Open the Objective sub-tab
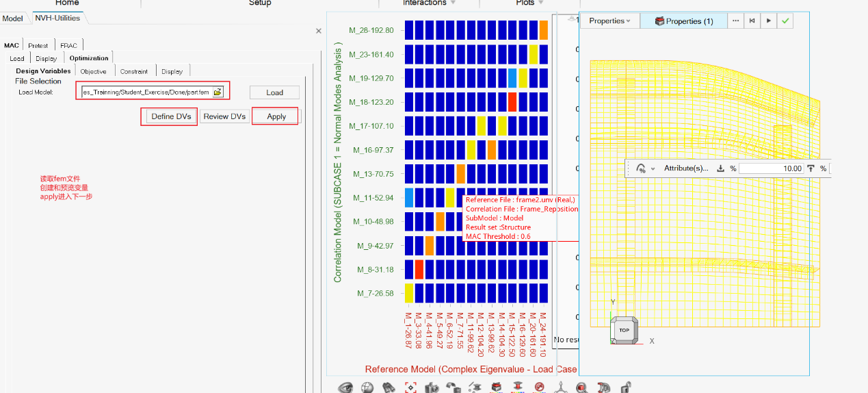Screen dimensions: 868x393 pos(93,71)
